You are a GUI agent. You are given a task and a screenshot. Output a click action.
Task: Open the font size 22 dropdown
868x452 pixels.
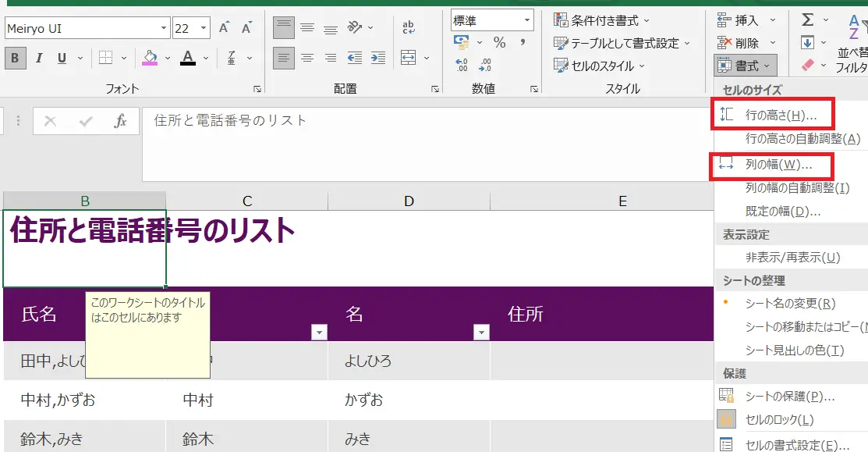pyautogui.click(x=204, y=28)
